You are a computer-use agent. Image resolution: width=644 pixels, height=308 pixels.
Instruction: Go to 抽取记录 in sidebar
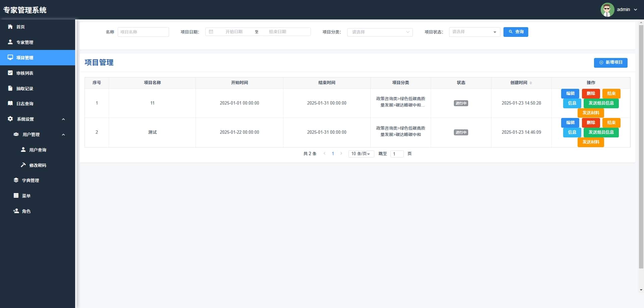[x=38, y=88]
